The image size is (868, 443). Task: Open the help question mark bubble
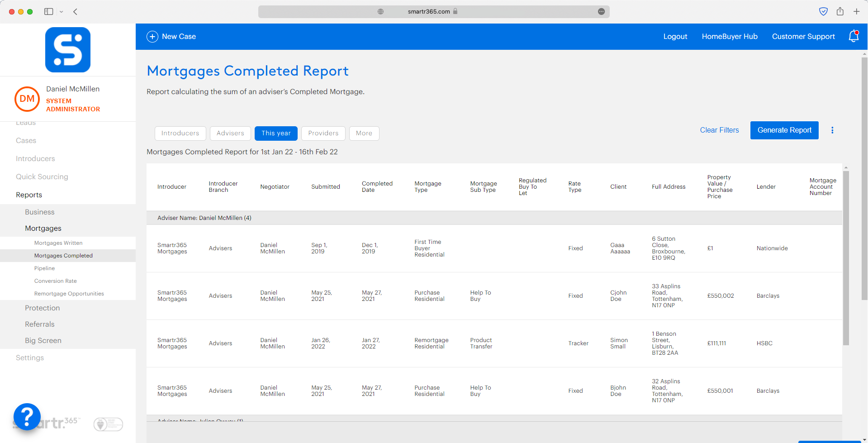27,417
